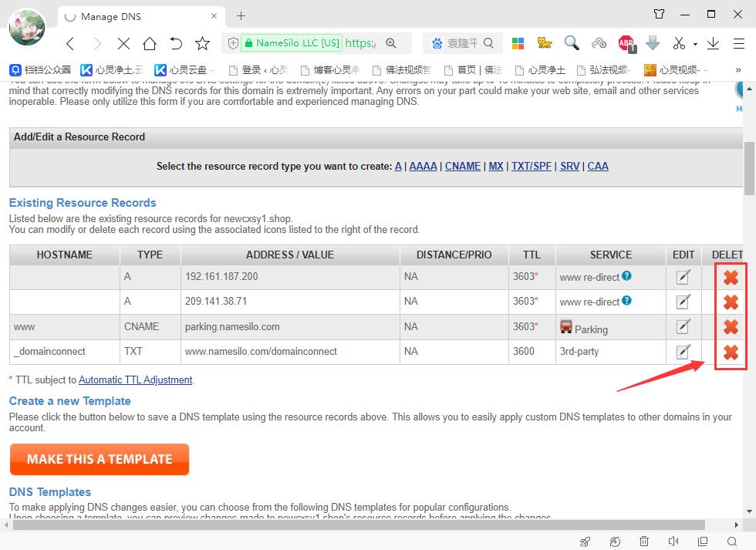
Task: Click the toolbar magnifying glass icon
Action: coord(572,43)
